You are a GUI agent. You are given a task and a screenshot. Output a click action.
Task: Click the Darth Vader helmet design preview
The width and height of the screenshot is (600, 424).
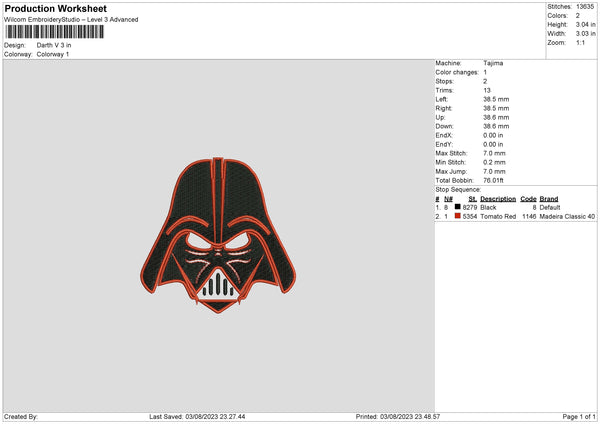tap(218, 235)
